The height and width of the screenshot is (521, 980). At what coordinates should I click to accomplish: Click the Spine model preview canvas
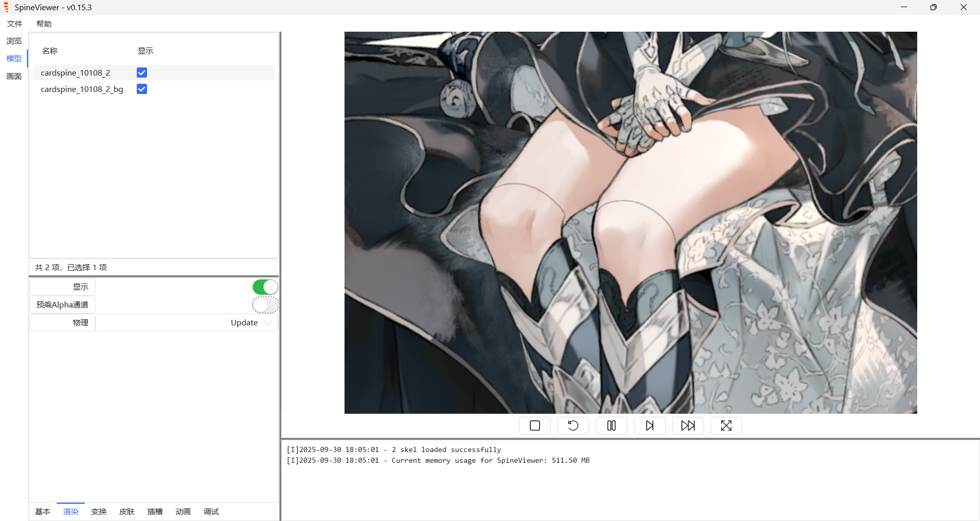(630, 223)
